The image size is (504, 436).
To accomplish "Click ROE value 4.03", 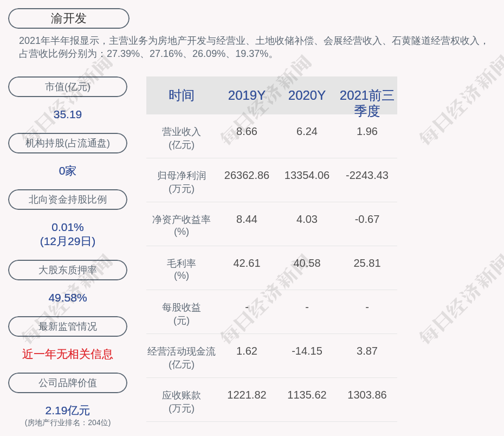I will 307,219.
